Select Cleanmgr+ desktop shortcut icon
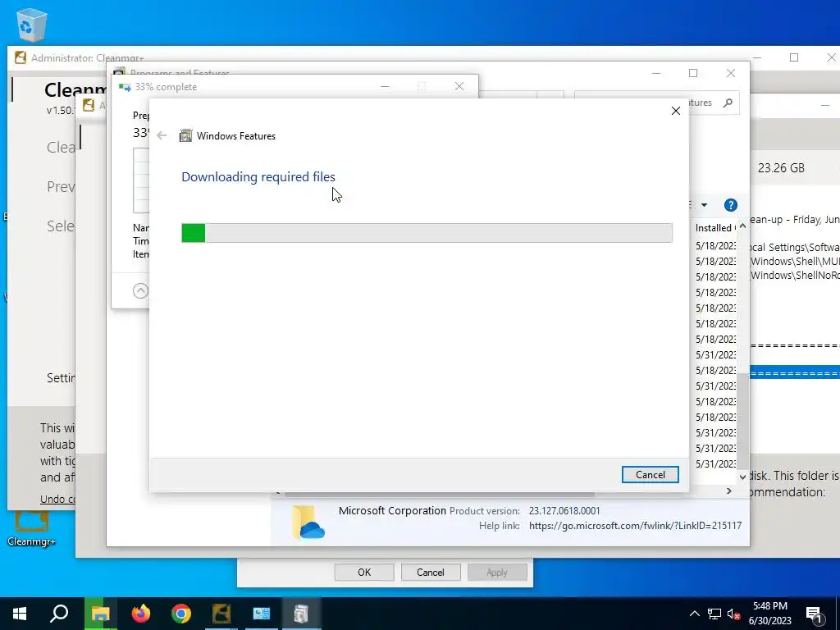 tap(31, 527)
